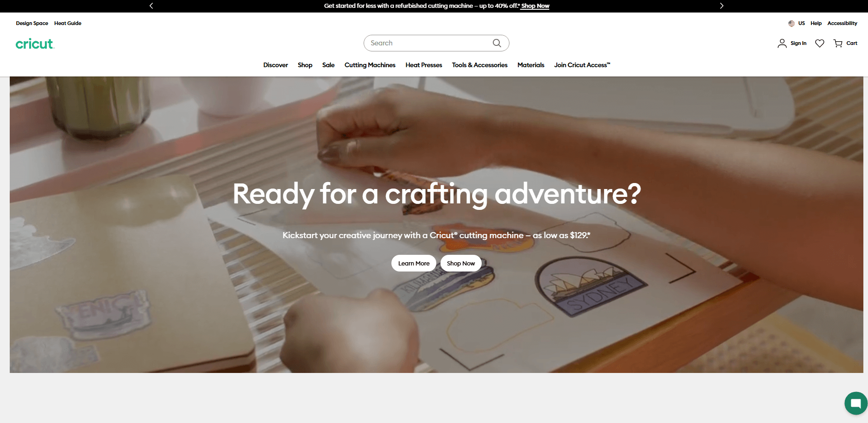This screenshot has height=423, width=868.
Task: Expand the Tools & Accessories menu
Action: [x=479, y=65]
